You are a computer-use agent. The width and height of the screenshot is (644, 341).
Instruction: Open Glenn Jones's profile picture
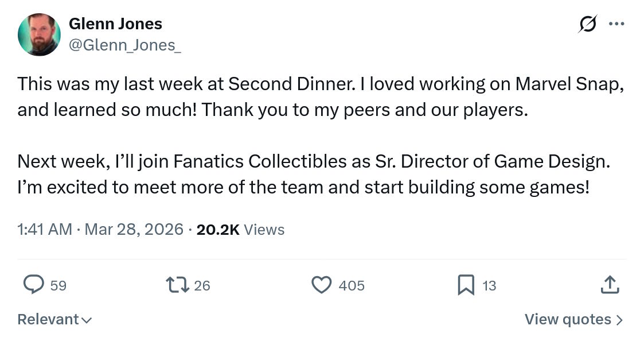39,34
